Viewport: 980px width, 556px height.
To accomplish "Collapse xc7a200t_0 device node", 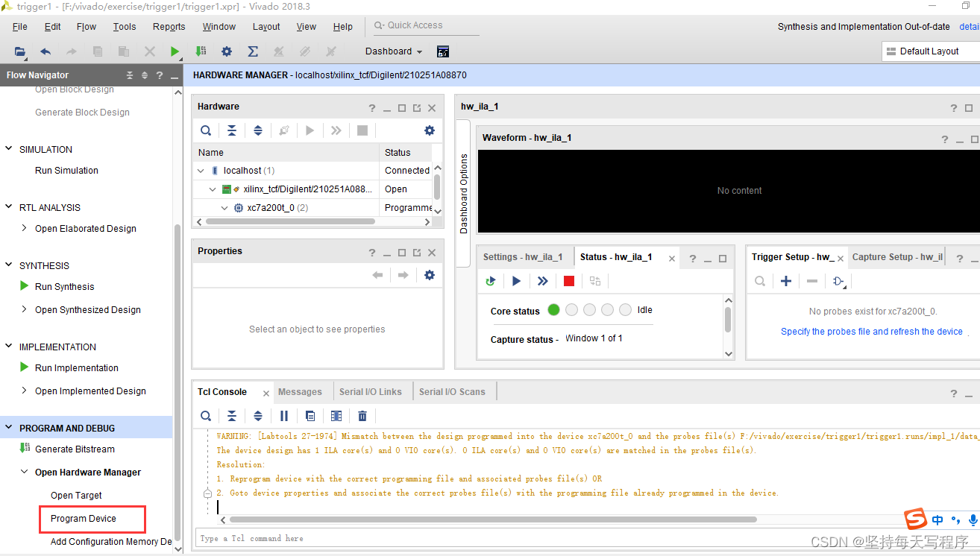I will click(225, 208).
